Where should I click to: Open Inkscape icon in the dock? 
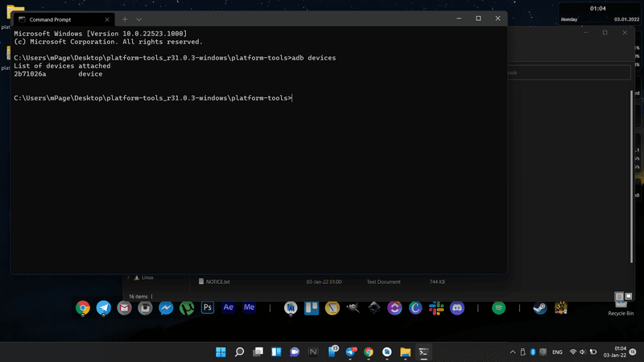click(374, 308)
